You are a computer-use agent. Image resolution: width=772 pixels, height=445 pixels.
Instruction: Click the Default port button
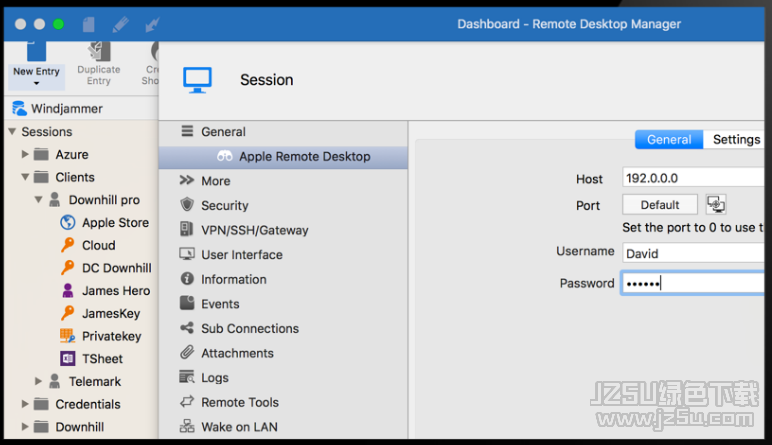click(660, 205)
